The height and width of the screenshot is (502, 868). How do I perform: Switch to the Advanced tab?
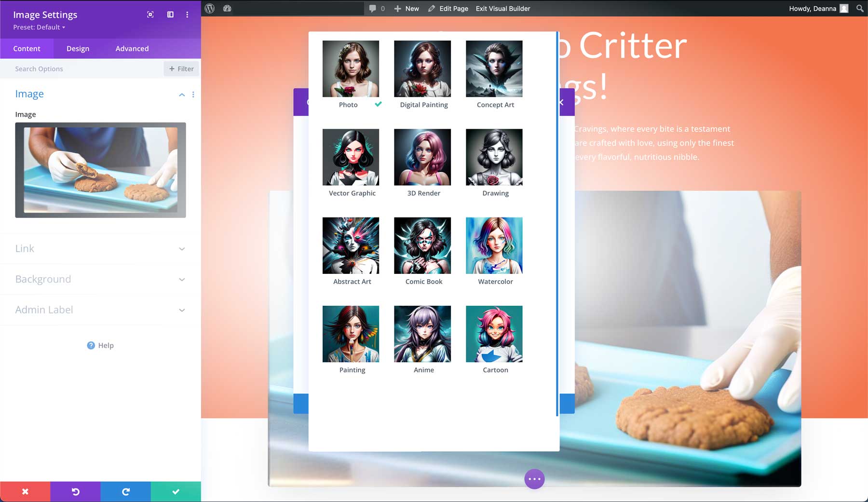pyautogui.click(x=132, y=48)
